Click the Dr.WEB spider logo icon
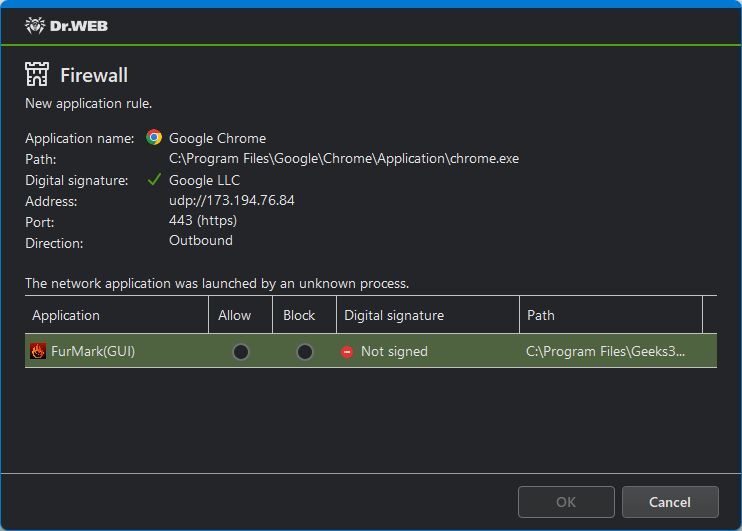742x531 pixels. pos(35,26)
